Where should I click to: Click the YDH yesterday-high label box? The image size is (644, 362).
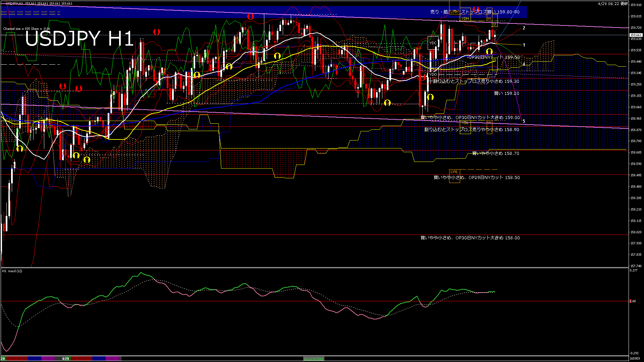coord(465,19)
